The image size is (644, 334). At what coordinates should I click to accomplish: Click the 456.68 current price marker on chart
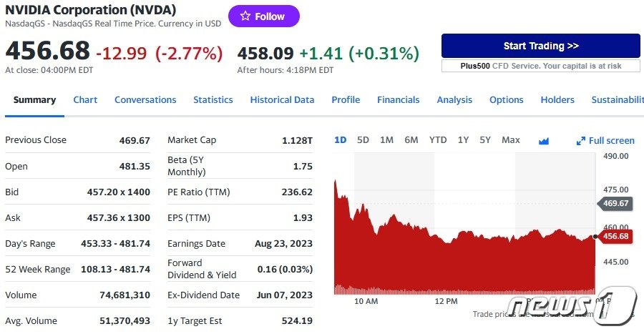coord(615,237)
